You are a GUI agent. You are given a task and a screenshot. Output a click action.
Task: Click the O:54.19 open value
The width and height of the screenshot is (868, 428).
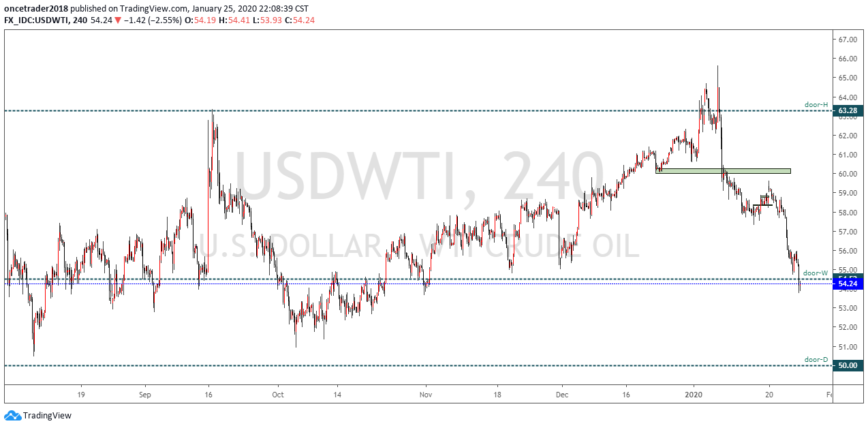[201, 20]
